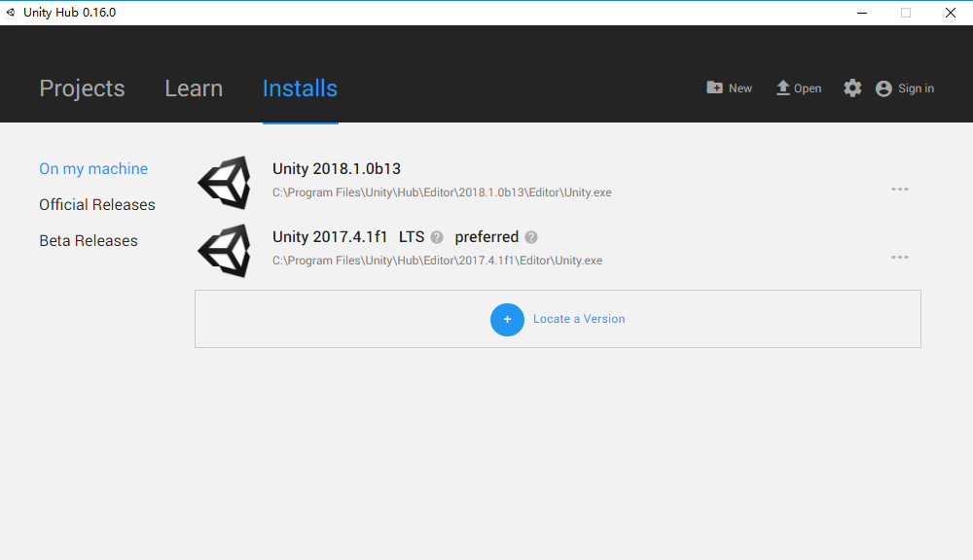Click the account avatar icon
The height and width of the screenshot is (560, 973).
[x=883, y=88]
